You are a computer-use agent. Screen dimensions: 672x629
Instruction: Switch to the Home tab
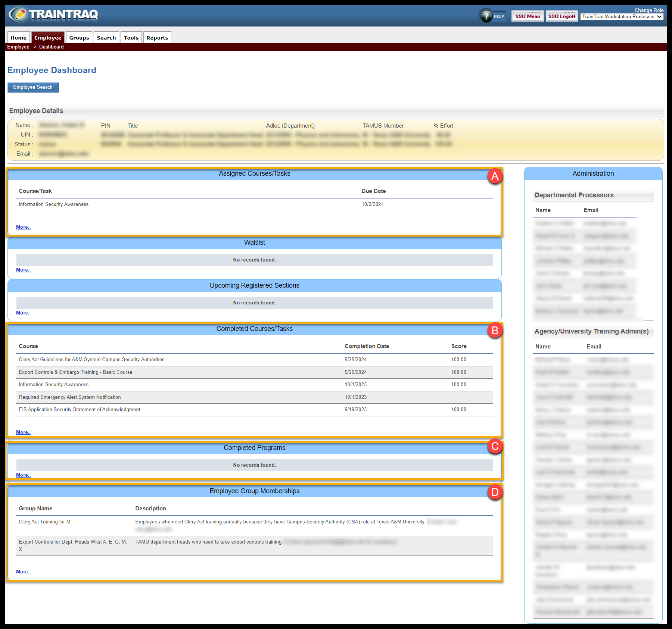pyautogui.click(x=19, y=38)
